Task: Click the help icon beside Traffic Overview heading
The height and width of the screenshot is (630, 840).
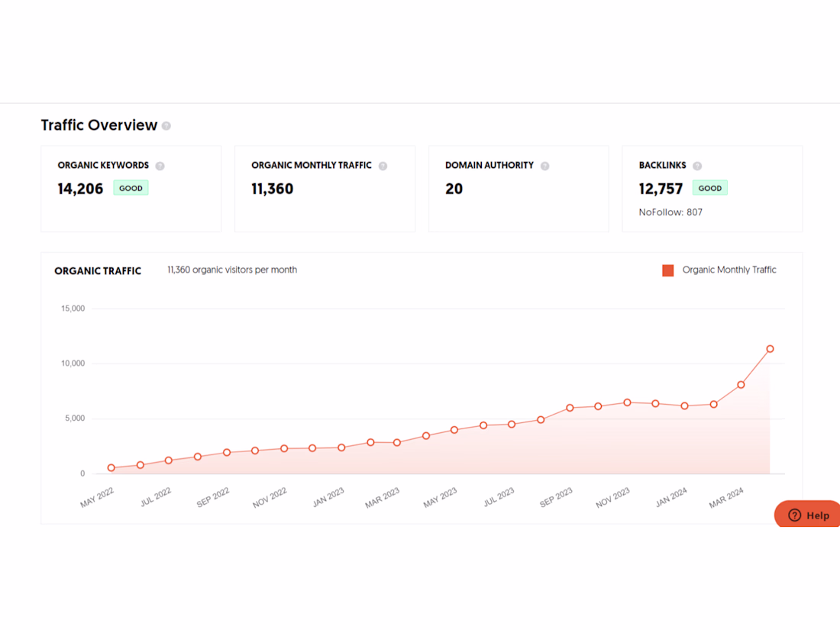Action: click(x=166, y=126)
